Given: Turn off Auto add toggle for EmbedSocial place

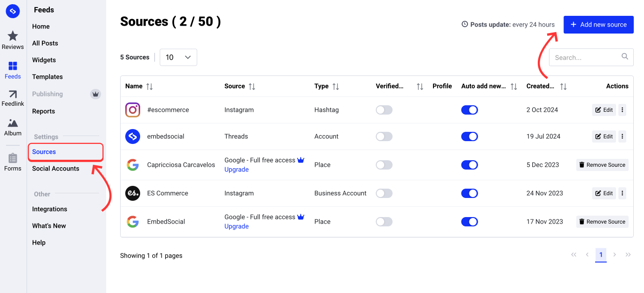Looking at the screenshot, I should coord(469,221).
